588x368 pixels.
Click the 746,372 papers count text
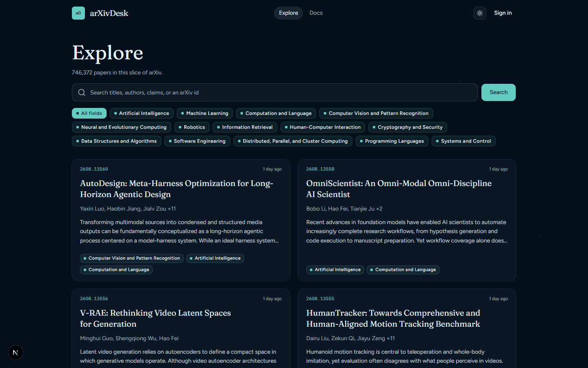[x=117, y=72]
